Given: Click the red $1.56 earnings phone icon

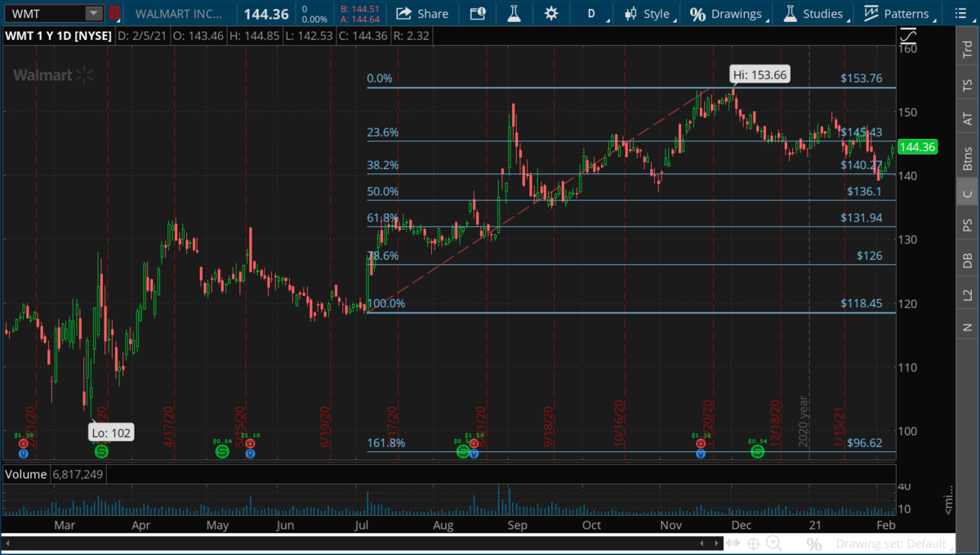Looking at the screenshot, I should tap(474, 444).
